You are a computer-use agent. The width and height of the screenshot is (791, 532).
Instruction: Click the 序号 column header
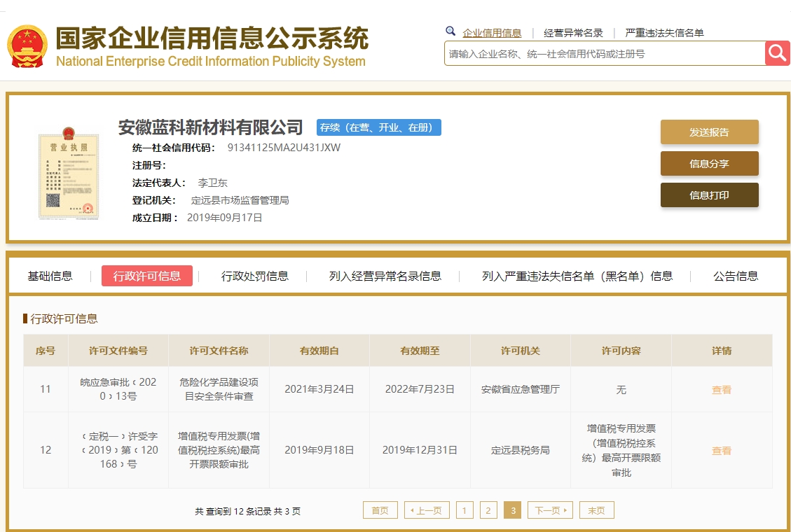pos(46,351)
